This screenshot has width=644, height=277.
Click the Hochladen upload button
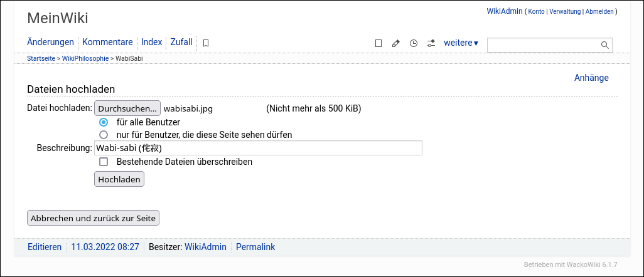119,179
